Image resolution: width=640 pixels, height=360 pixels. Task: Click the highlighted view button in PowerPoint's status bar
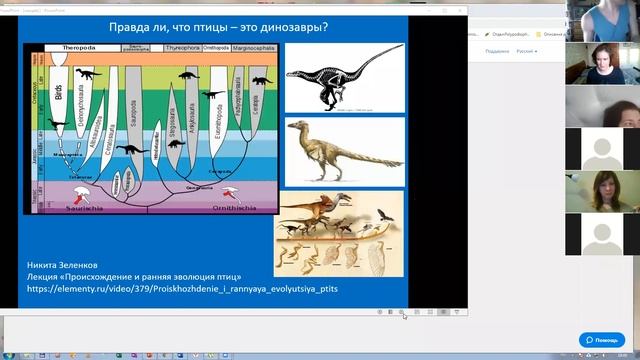443,312
